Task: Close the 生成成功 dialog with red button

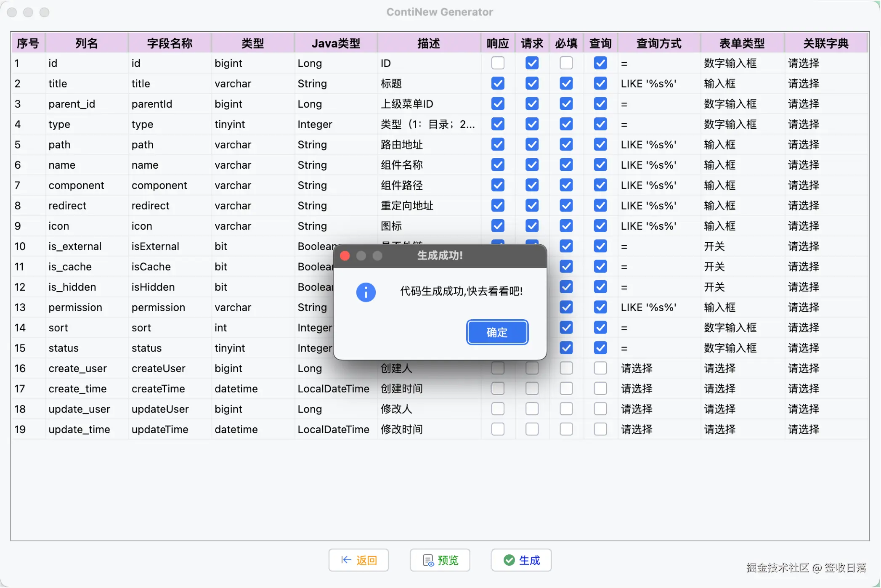Action: pos(345,256)
